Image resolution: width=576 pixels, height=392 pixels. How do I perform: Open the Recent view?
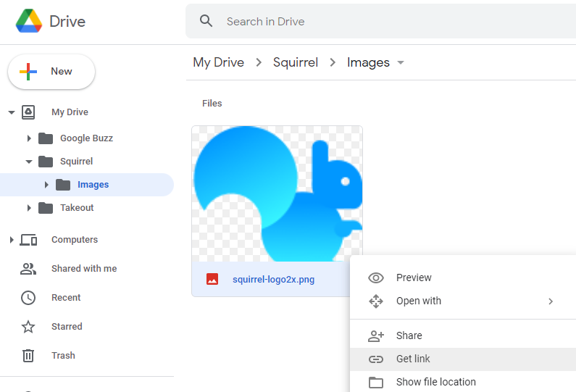coord(66,298)
